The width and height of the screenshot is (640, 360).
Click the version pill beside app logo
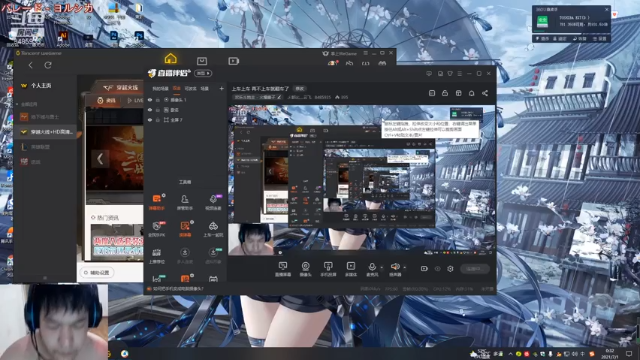click(x=203, y=73)
